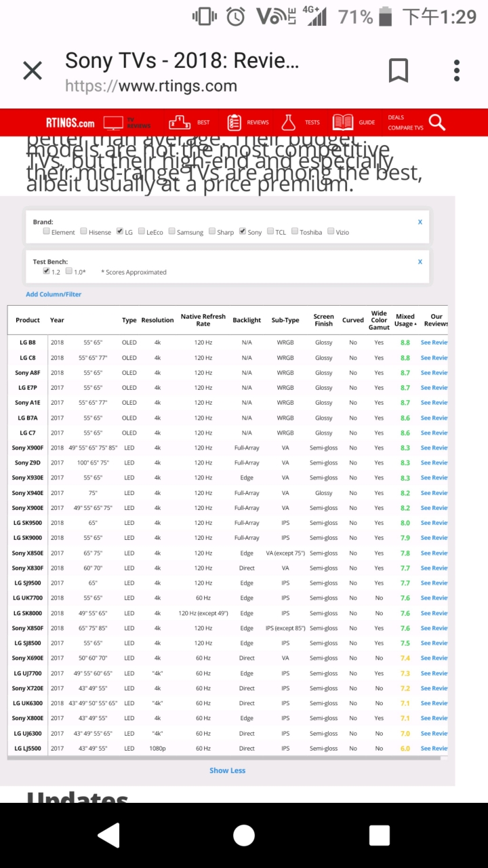Open COMPARE TVS in the nav bar
The image size is (488, 868).
405,127
